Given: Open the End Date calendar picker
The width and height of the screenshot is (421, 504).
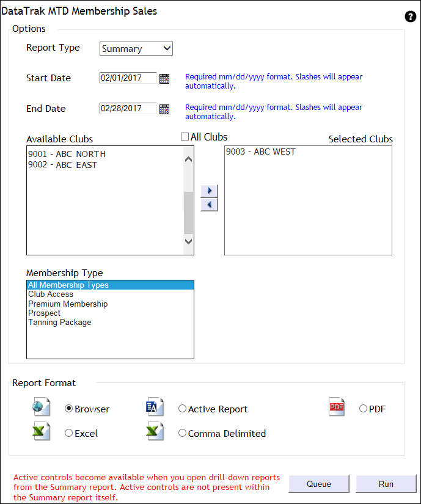Looking at the screenshot, I should tap(164, 109).
